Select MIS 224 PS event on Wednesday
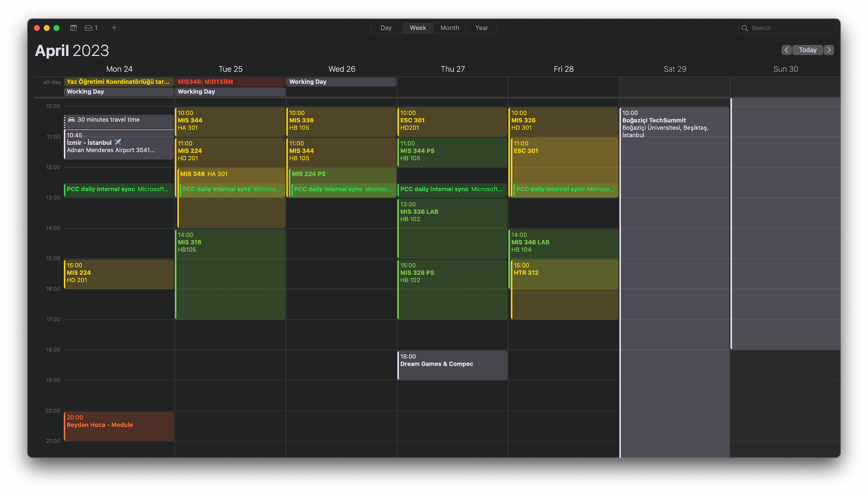This screenshot has height=494, width=868. coord(343,175)
